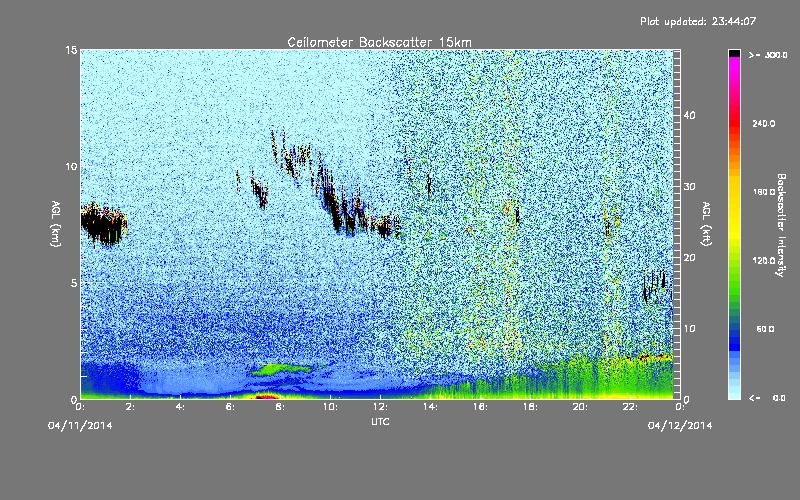
Task: Click the small cloud echo near 7 UTC at 9 km
Action: (x=259, y=190)
